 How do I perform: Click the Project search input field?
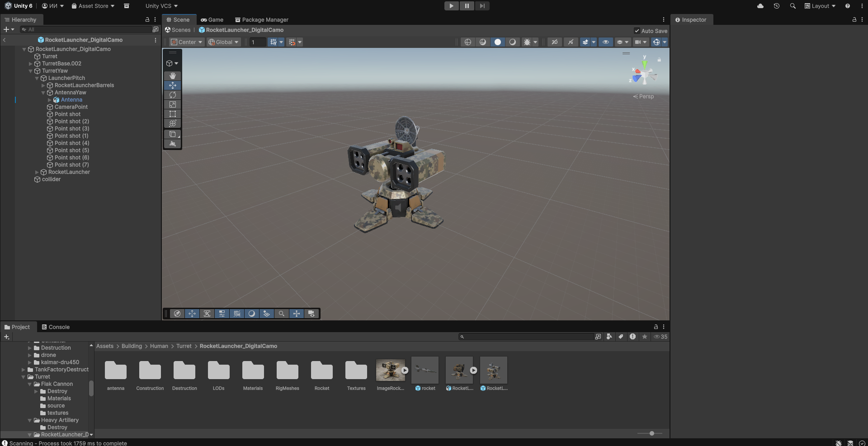(x=527, y=337)
